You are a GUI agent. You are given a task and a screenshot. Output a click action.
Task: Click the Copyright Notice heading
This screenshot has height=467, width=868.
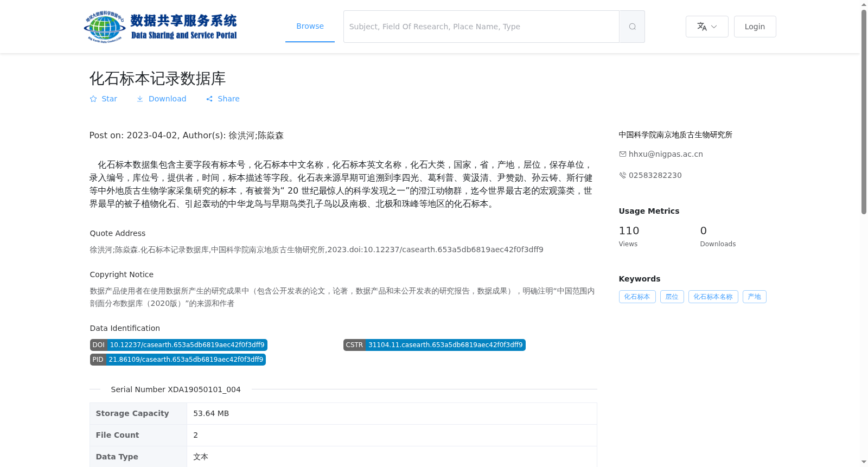pyautogui.click(x=122, y=274)
